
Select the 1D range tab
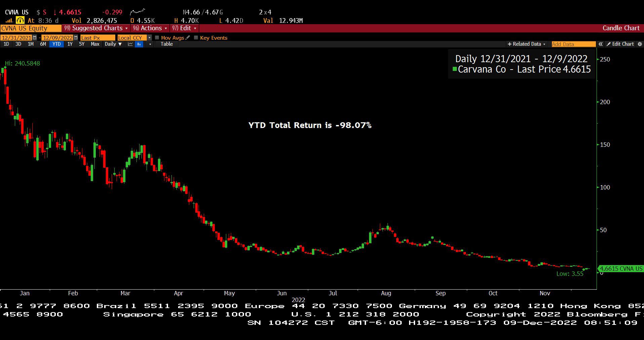point(6,44)
